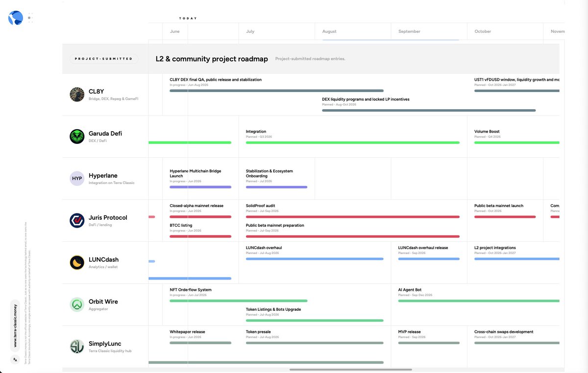Click the PROJECT-SUBMITTED badge
The width and height of the screenshot is (588, 373).
click(103, 59)
